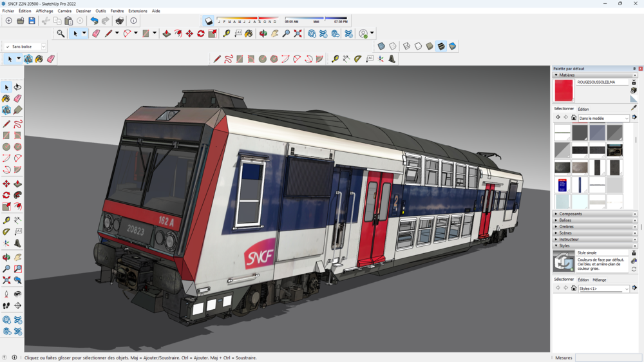The height and width of the screenshot is (362, 644).
Task: Select the Walk footprints tool
Action: point(6,306)
